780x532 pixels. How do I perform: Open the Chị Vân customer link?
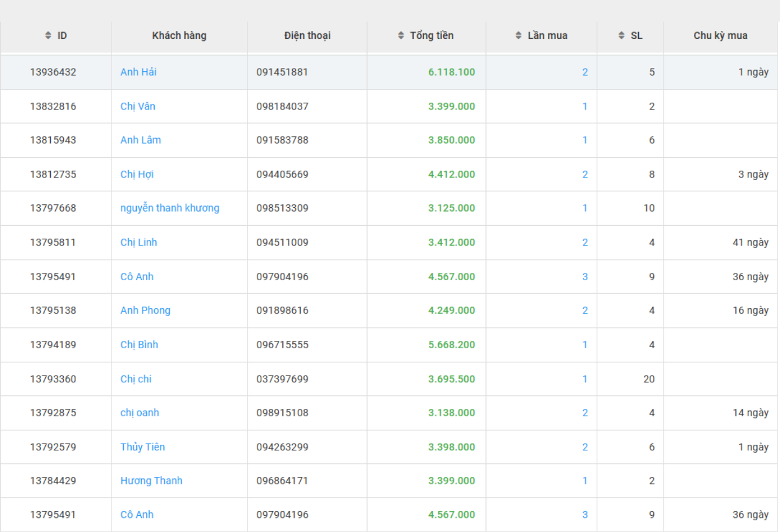pyautogui.click(x=137, y=106)
